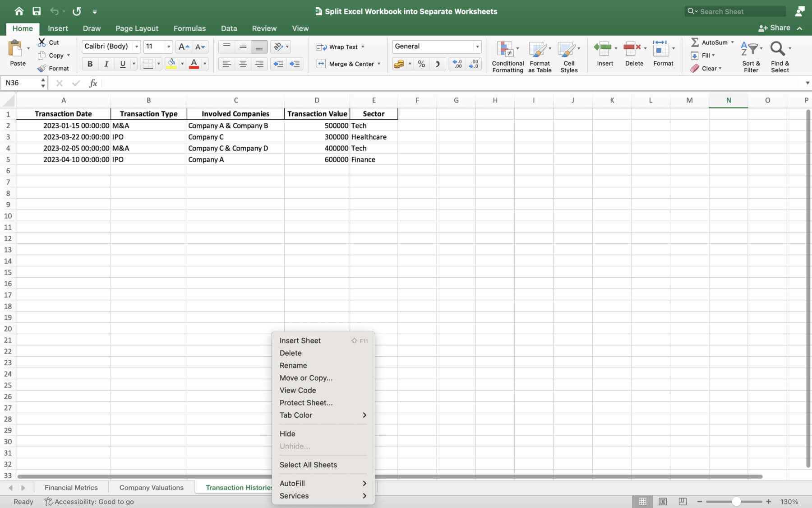Switch to the Formulas ribbon tab
The width and height of the screenshot is (812, 508).
coord(189,28)
